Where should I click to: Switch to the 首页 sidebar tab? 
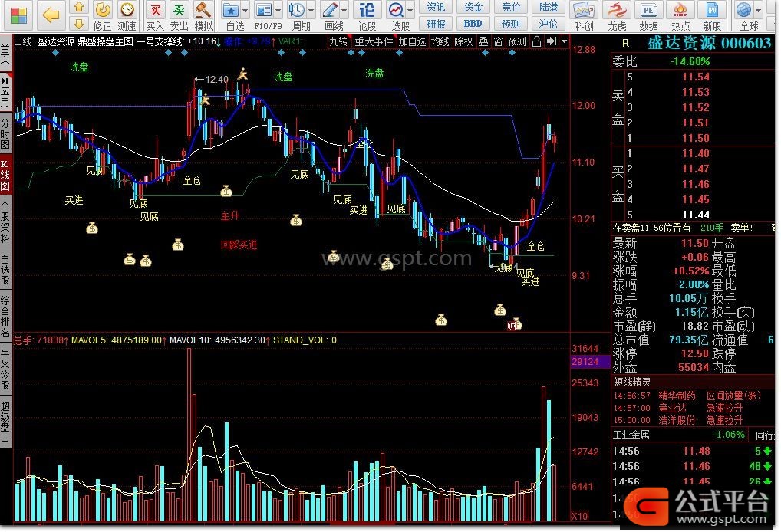pyautogui.click(x=5, y=54)
